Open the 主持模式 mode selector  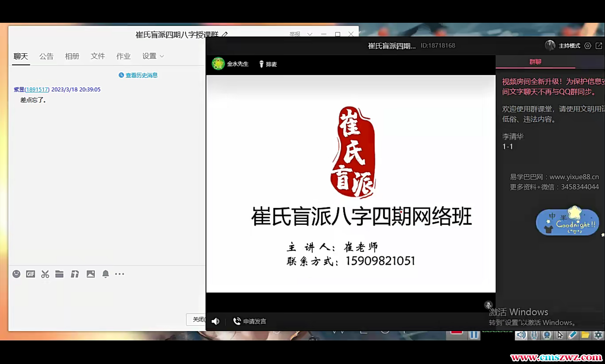point(569,46)
